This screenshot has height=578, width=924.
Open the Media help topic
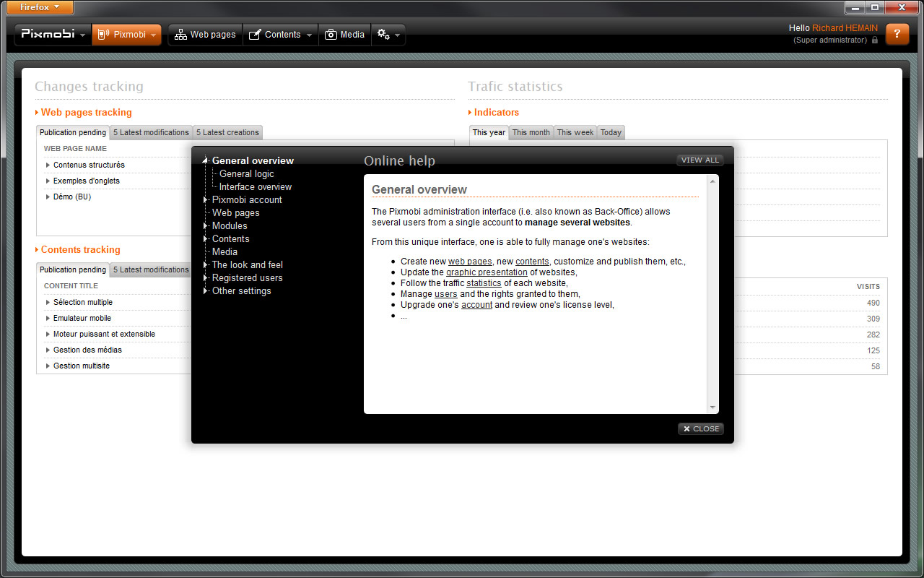(225, 251)
